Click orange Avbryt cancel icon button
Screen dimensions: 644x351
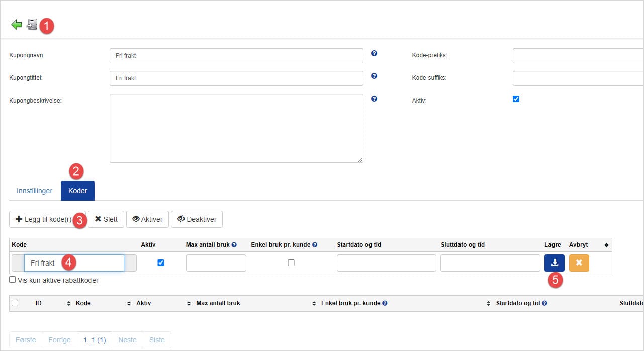579,262
